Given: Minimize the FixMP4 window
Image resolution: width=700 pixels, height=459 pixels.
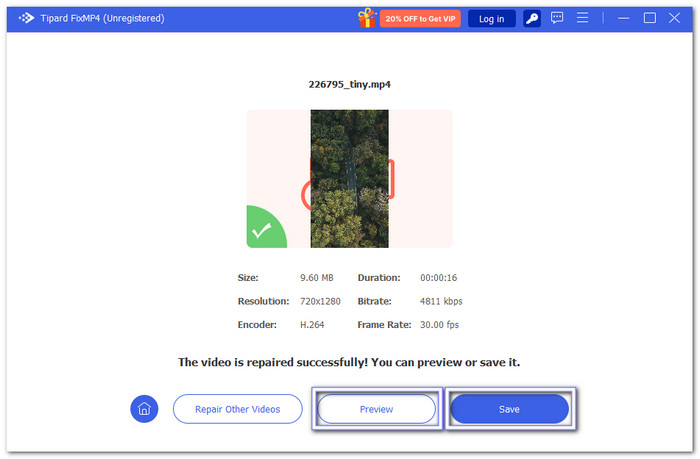Looking at the screenshot, I should point(624,18).
